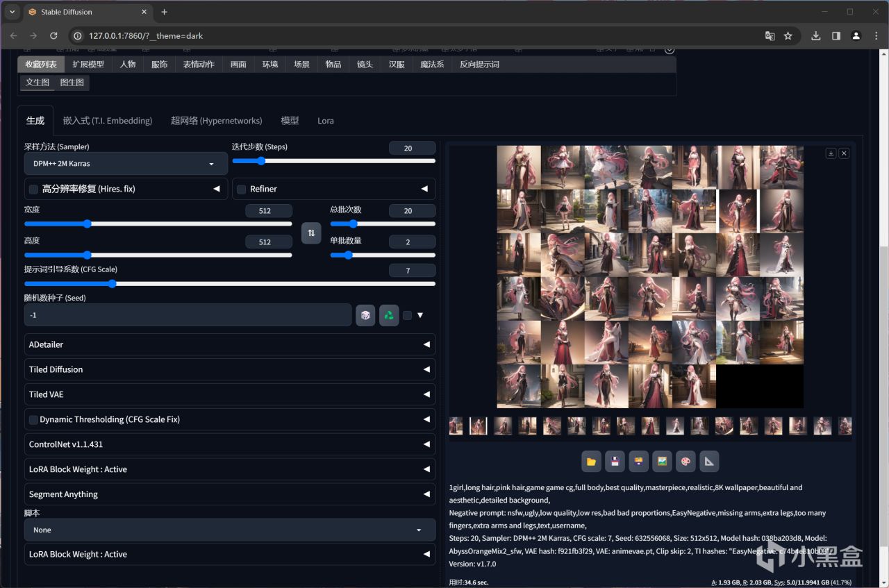Click the Seed input field
This screenshot has width=889, height=588.
(188, 315)
